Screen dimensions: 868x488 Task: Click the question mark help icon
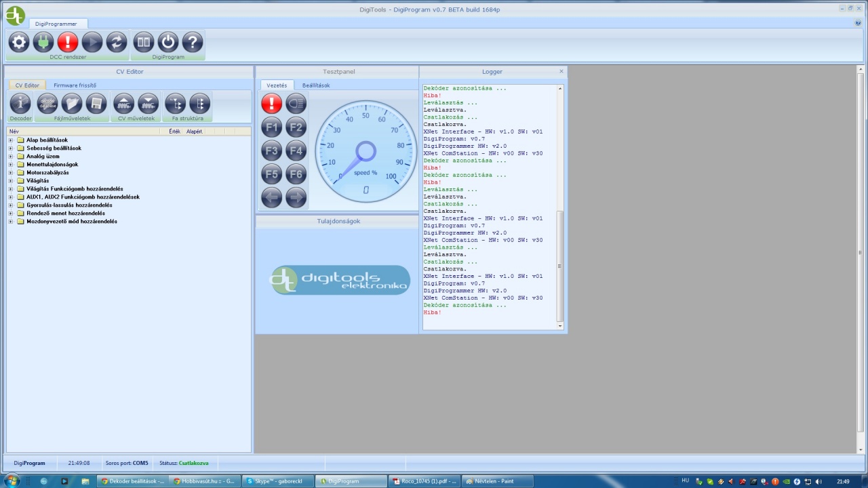193,42
